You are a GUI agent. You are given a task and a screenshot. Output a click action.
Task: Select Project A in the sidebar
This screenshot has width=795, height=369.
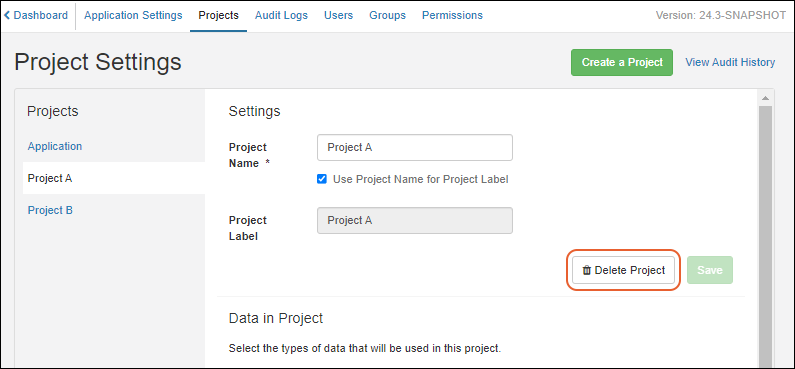coord(114,178)
